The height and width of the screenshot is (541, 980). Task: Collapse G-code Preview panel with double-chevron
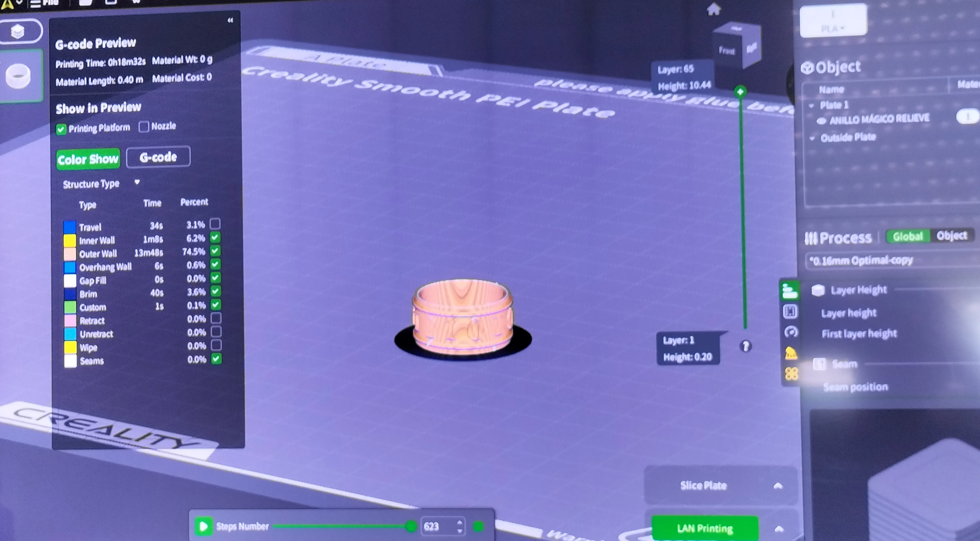click(x=230, y=20)
